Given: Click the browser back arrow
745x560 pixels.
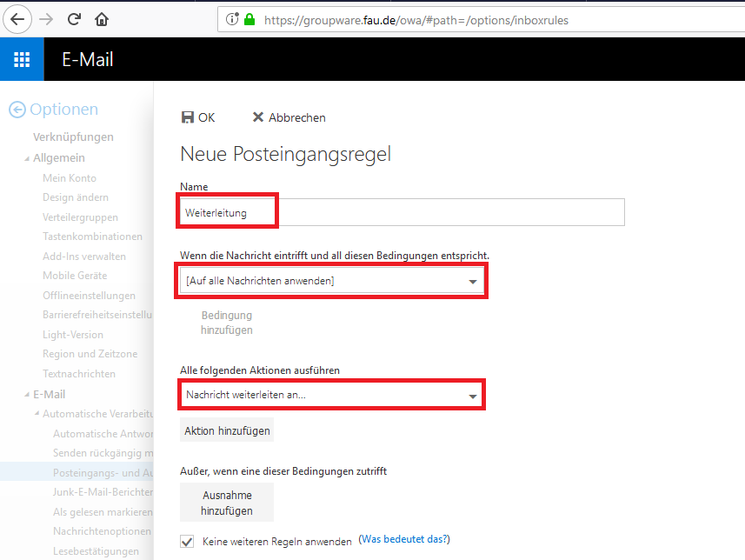Looking at the screenshot, I should pos(17,18).
